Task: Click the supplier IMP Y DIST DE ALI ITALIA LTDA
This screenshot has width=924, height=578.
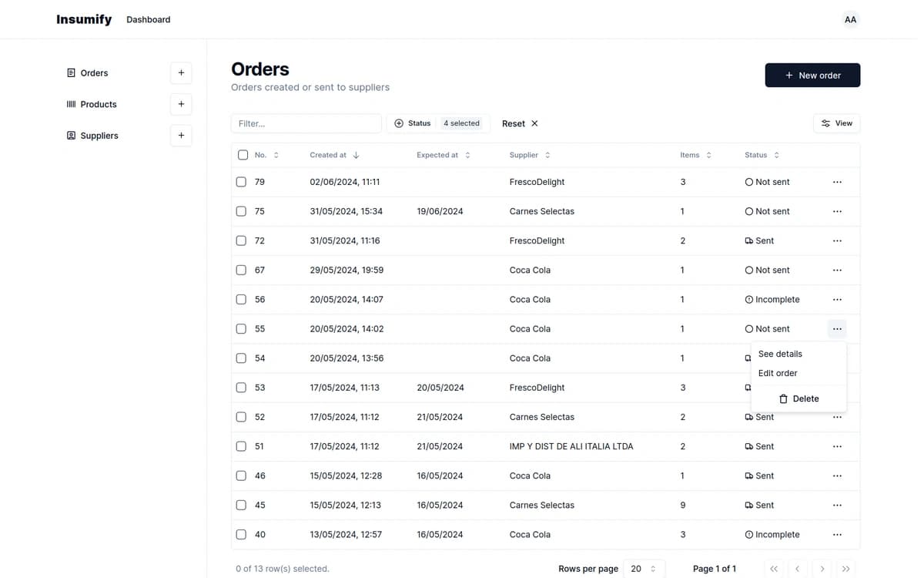Action: click(x=571, y=446)
